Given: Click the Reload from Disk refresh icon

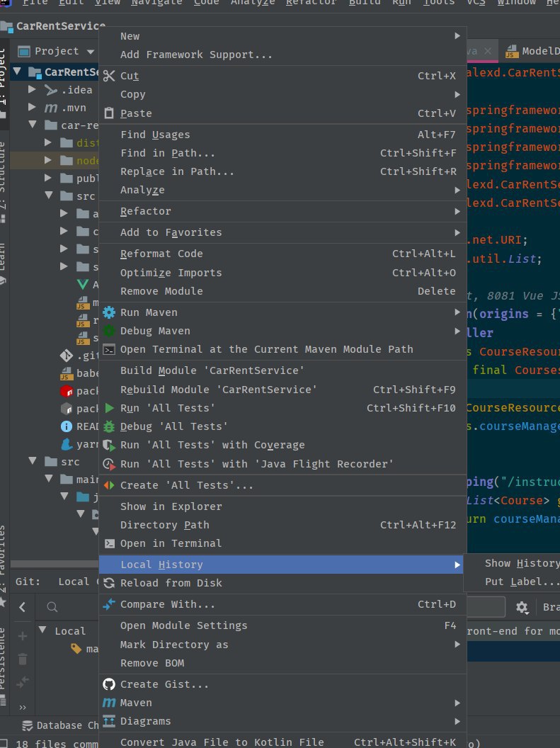Looking at the screenshot, I should click(109, 583).
